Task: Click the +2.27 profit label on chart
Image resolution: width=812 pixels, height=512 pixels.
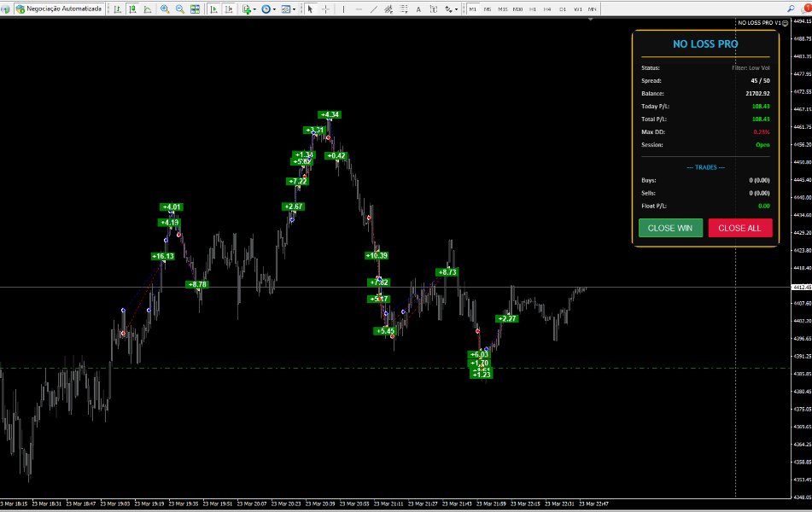Action: [x=507, y=318]
